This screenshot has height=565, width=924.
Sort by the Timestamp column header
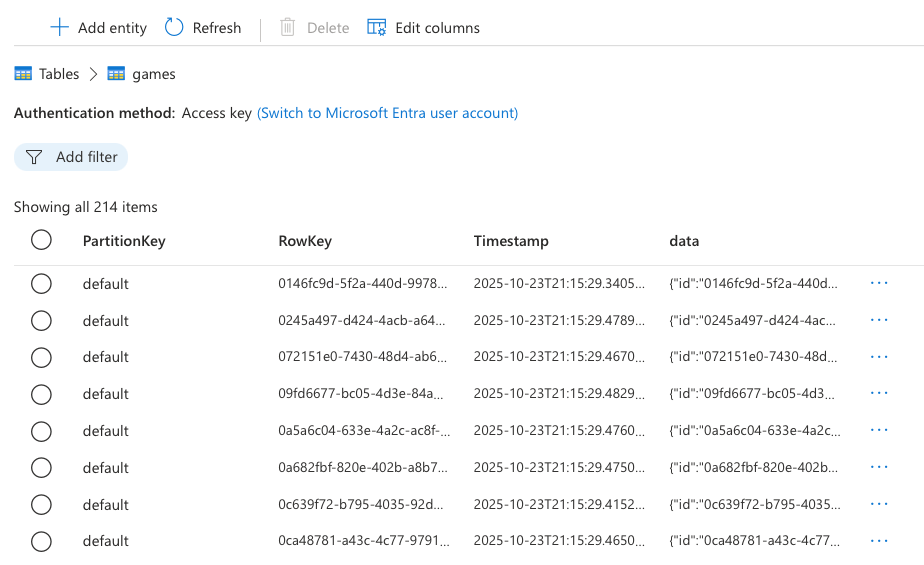[511, 241]
